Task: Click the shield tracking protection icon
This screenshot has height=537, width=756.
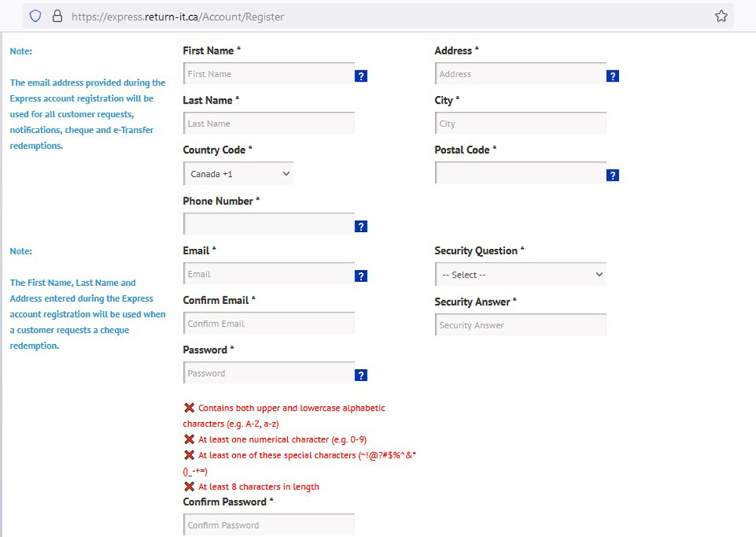Action: click(x=36, y=16)
